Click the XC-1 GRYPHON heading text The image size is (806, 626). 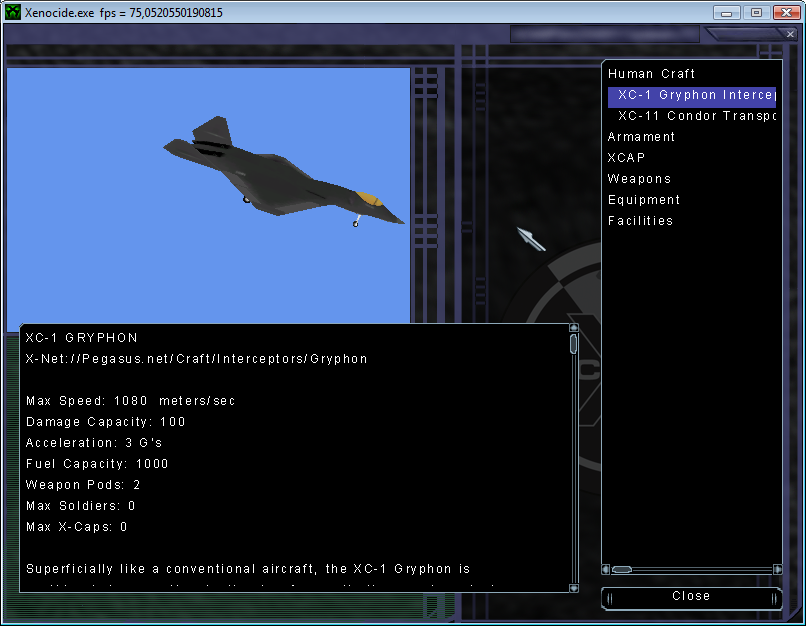point(82,338)
